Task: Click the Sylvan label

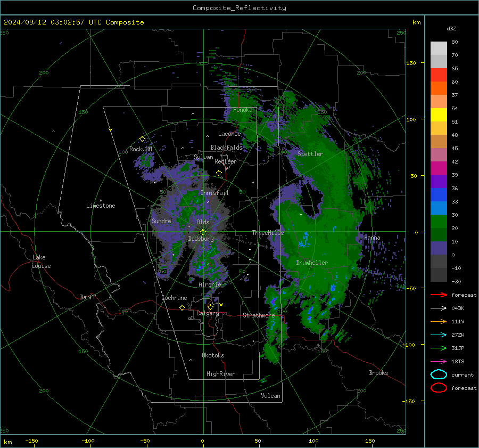Action: [203, 157]
